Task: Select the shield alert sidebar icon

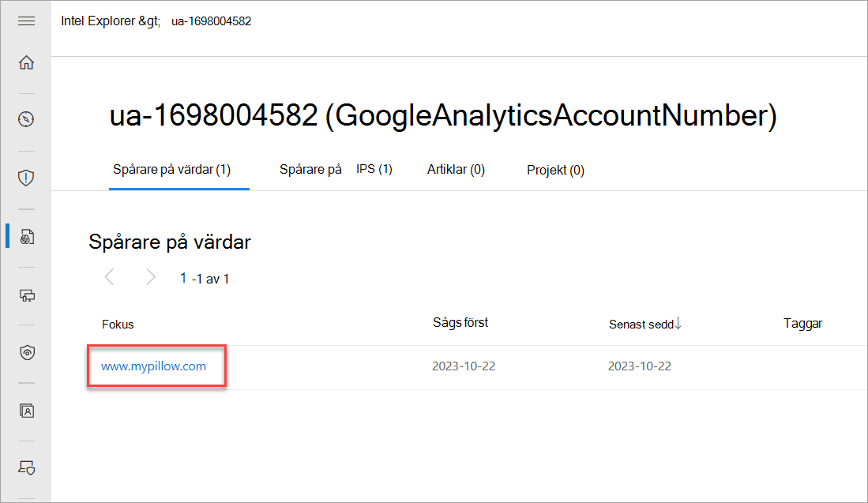Action: pyautogui.click(x=26, y=178)
